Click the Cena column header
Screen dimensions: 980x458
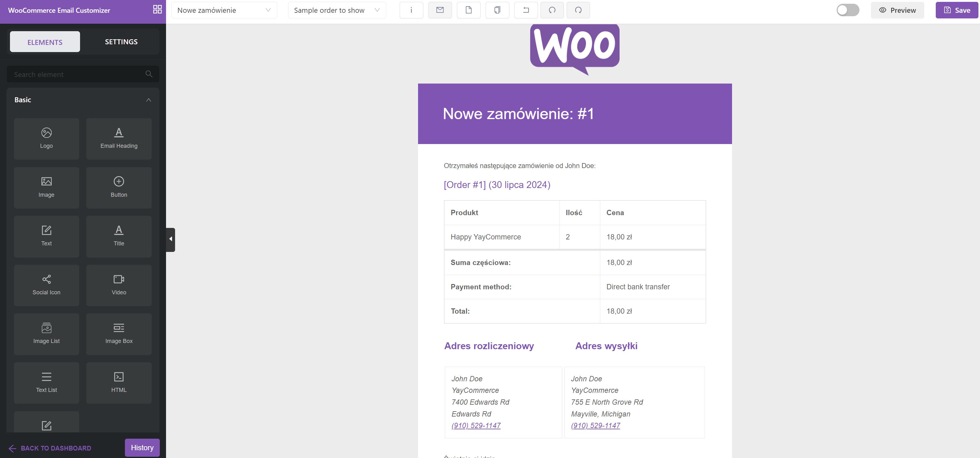coord(615,212)
